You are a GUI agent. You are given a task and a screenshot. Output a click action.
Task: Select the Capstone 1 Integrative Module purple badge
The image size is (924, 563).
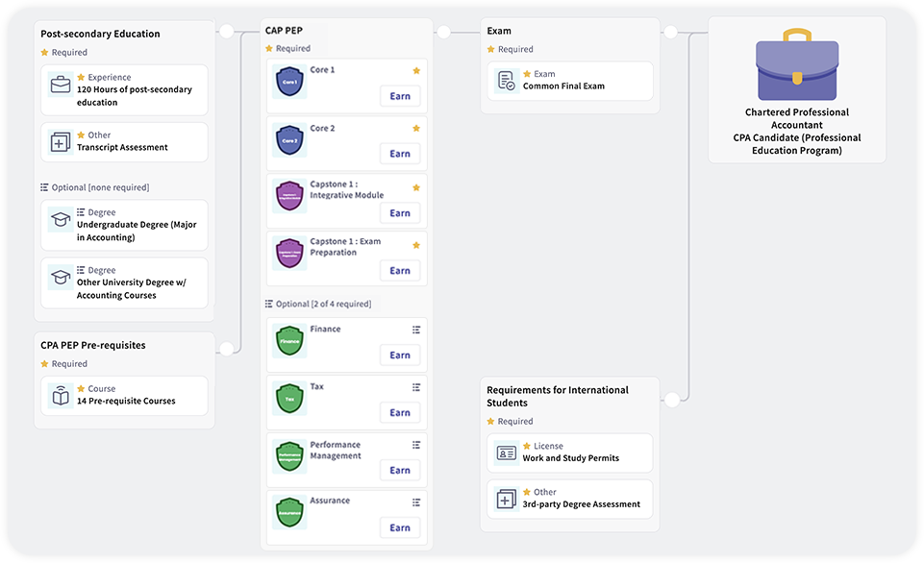[289, 196]
